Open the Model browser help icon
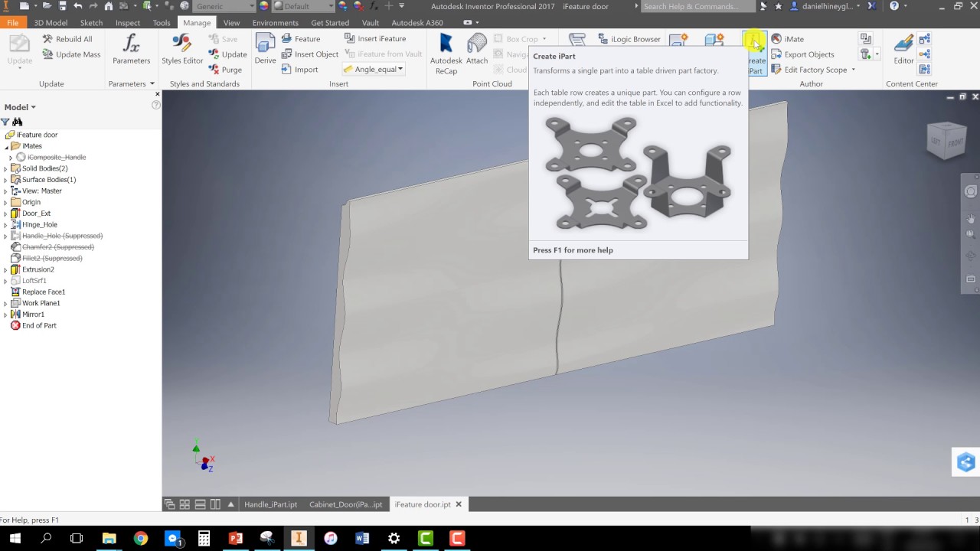The height and width of the screenshot is (551, 980). point(156,105)
